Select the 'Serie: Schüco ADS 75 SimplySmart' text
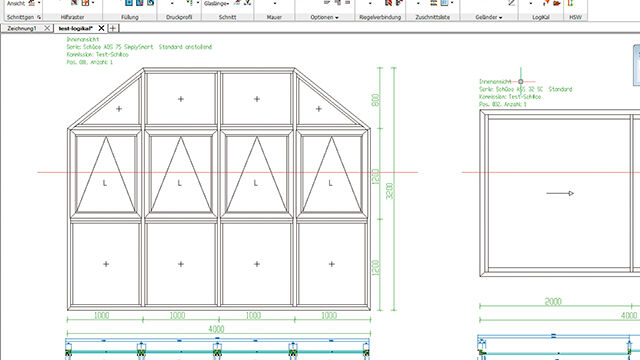This screenshot has width=640, height=360. coord(139,47)
